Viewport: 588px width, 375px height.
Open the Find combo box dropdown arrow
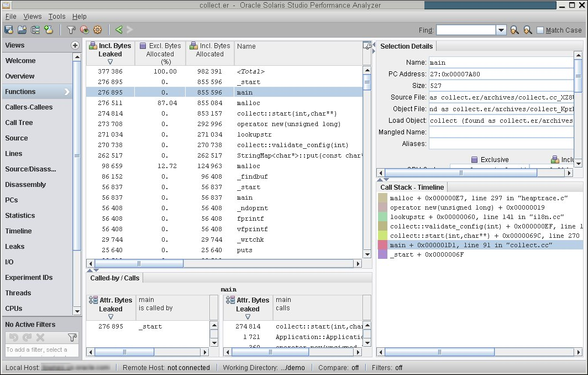pyautogui.click(x=501, y=30)
